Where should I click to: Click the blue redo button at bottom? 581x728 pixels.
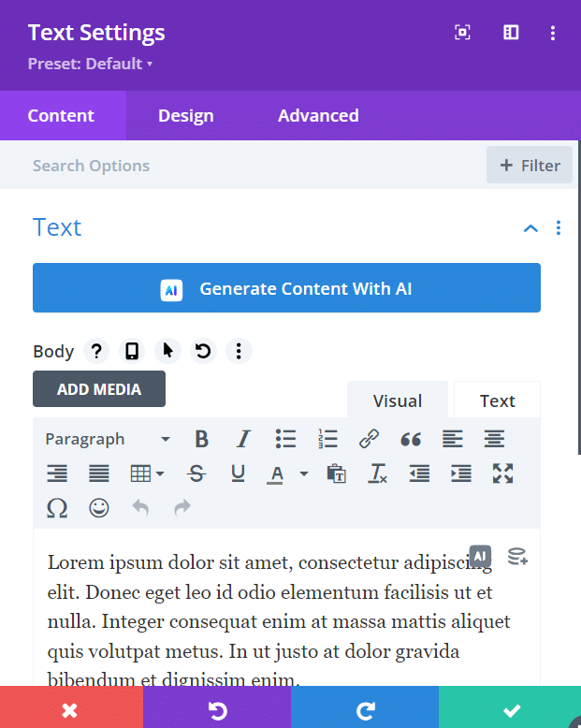365,707
